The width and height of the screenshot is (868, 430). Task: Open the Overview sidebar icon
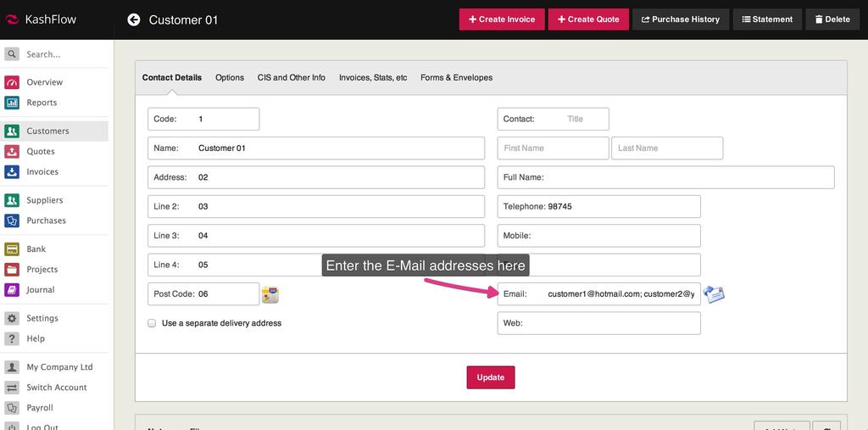click(x=12, y=82)
